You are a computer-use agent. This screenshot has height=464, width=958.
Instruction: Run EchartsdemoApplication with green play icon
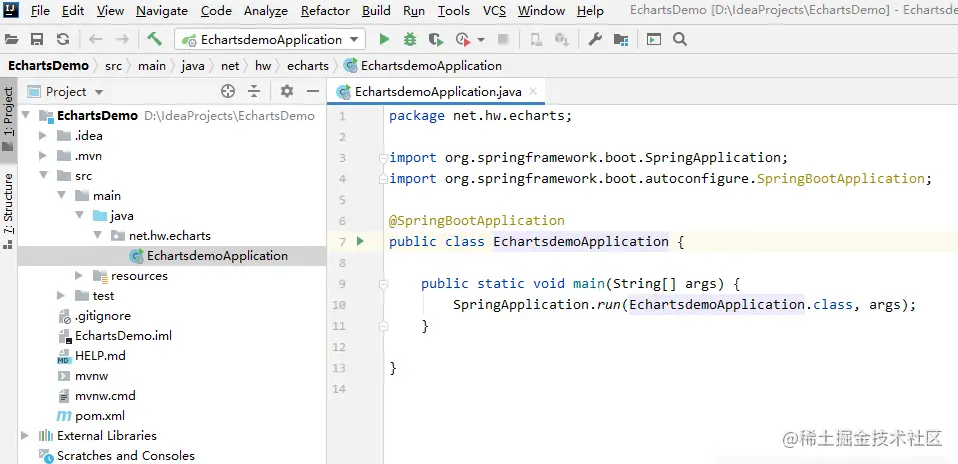[x=384, y=40]
